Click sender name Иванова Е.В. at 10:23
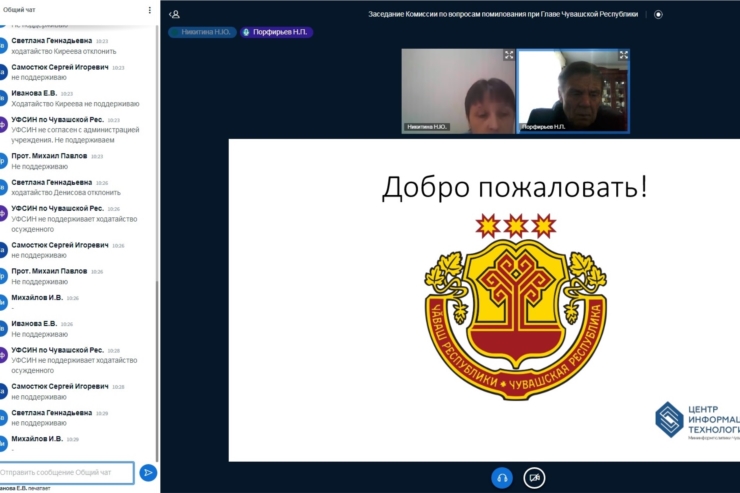Screen dimensions: 740x493 click(x=34, y=93)
